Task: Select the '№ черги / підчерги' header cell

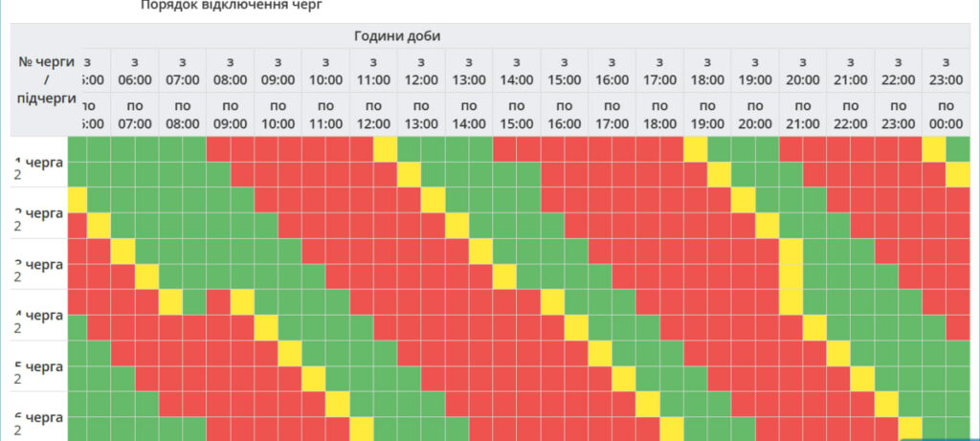Action: (x=46, y=79)
